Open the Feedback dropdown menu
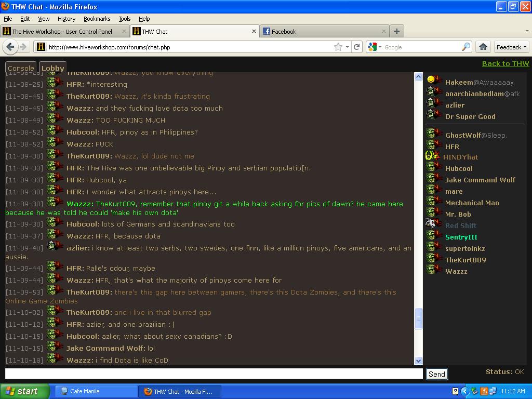This screenshot has height=399, width=532. (x=511, y=47)
